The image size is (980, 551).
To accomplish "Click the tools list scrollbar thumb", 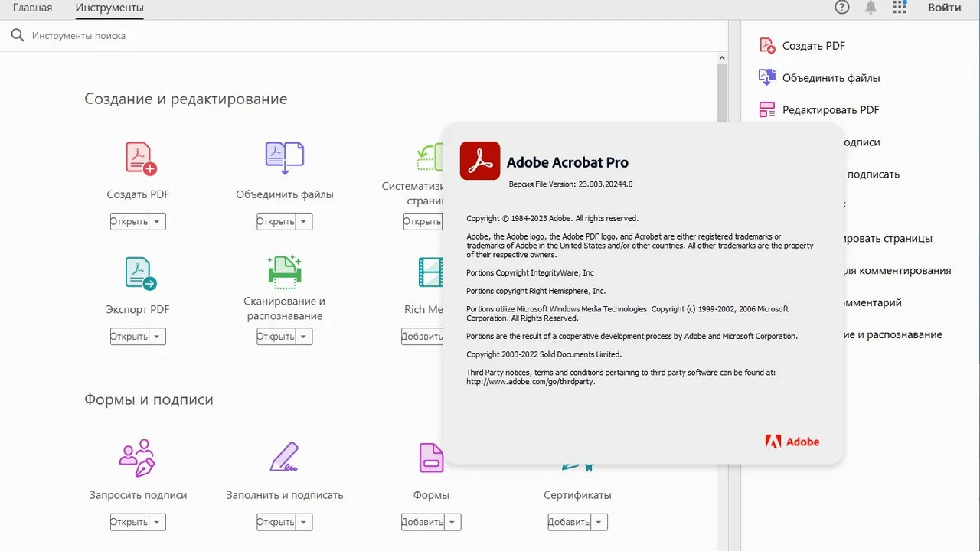I will (x=721, y=92).
